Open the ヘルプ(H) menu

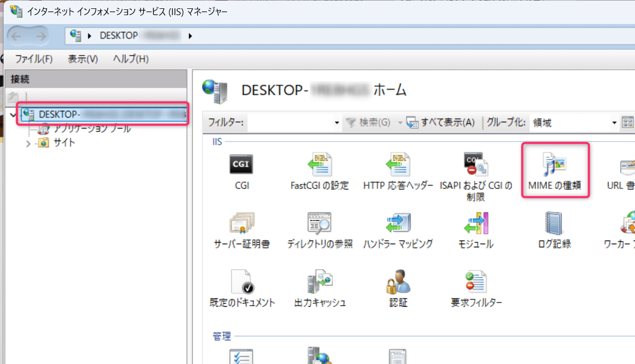coord(129,59)
